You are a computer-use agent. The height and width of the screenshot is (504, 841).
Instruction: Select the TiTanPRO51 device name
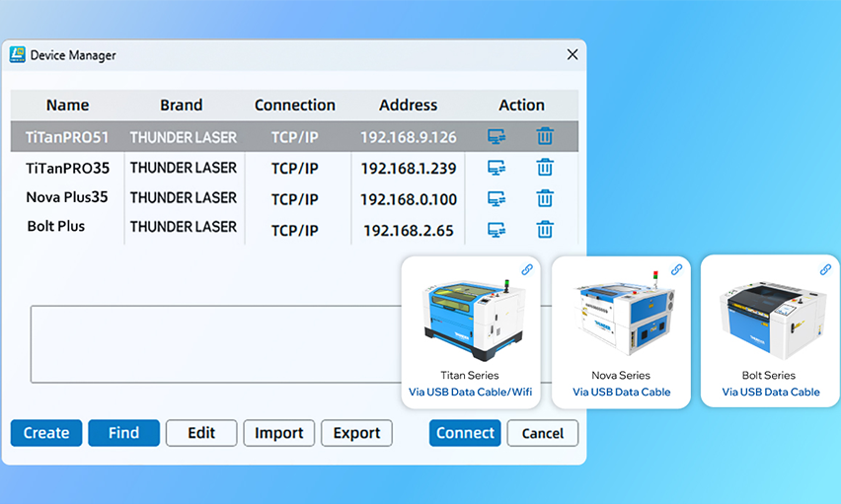[67, 138]
